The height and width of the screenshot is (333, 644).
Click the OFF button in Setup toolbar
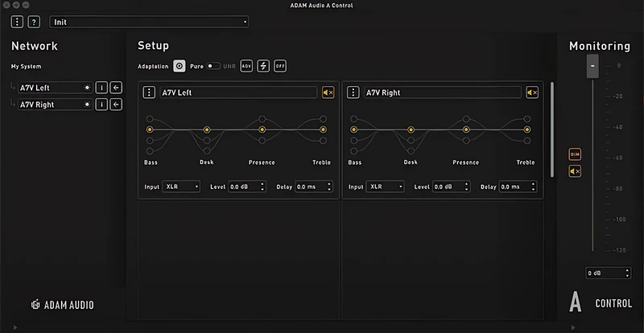[x=280, y=66]
